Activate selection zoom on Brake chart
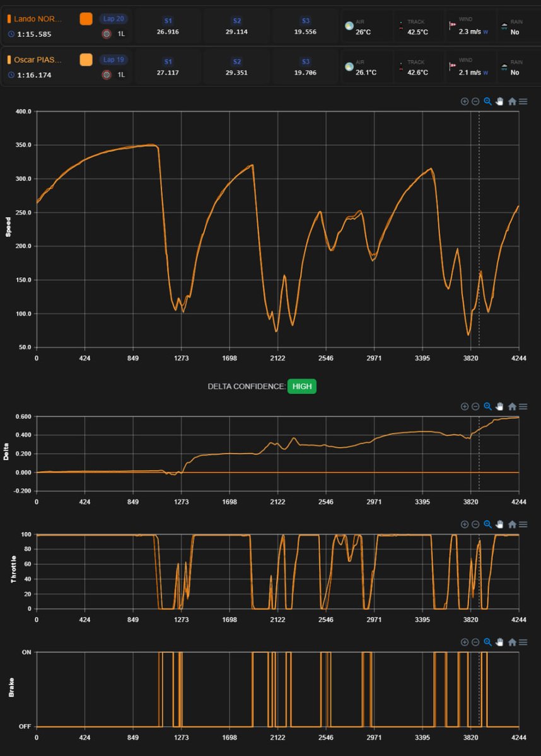The width and height of the screenshot is (541, 756). pyautogui.click(x=487, y=642)
